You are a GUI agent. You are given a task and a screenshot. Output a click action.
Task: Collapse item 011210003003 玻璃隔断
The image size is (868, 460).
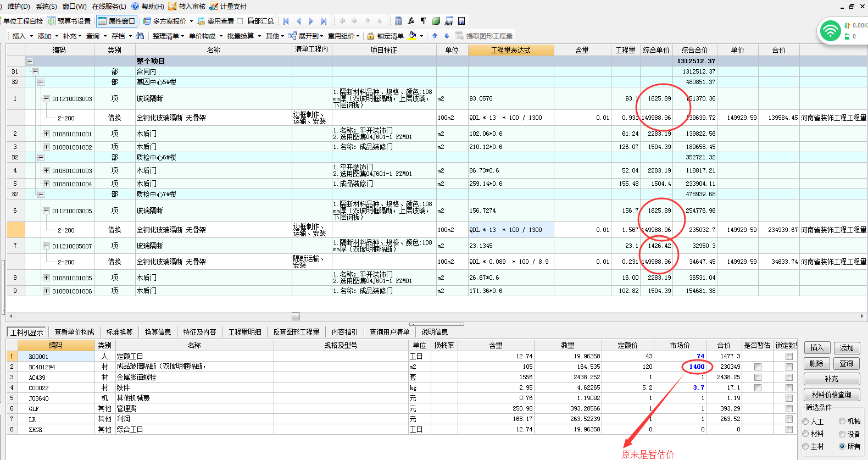click(46, 98)
